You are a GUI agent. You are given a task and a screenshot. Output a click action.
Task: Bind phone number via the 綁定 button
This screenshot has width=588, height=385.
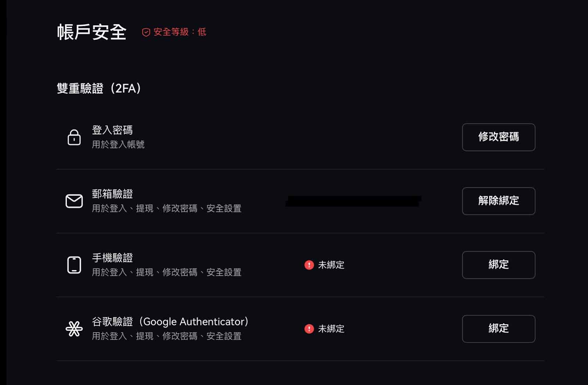tap(498, 265)
